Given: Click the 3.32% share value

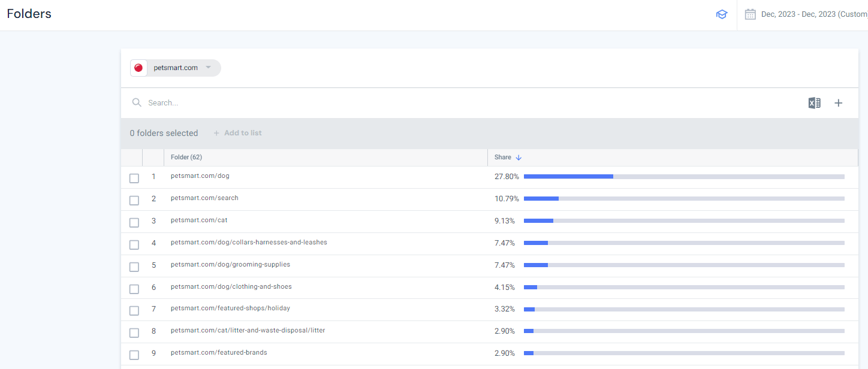Looking at the screenshot, I should coord(505,309).
